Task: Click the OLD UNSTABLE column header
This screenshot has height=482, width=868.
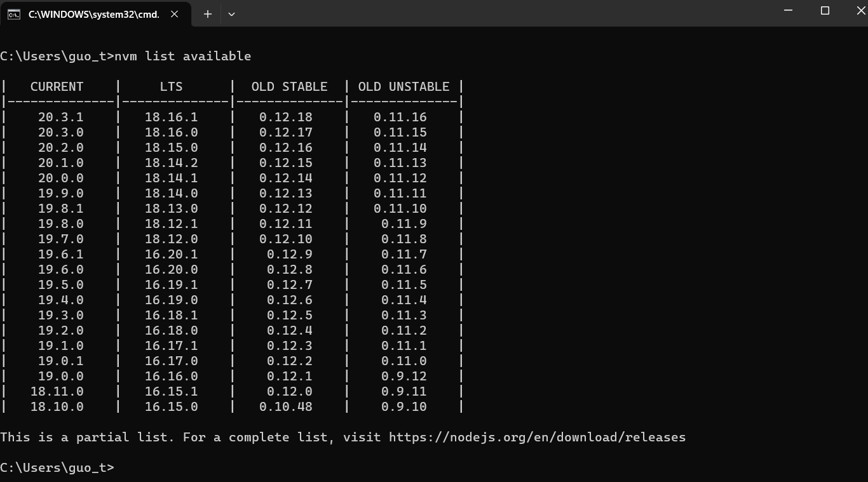Action: click(x=403, y=87)
